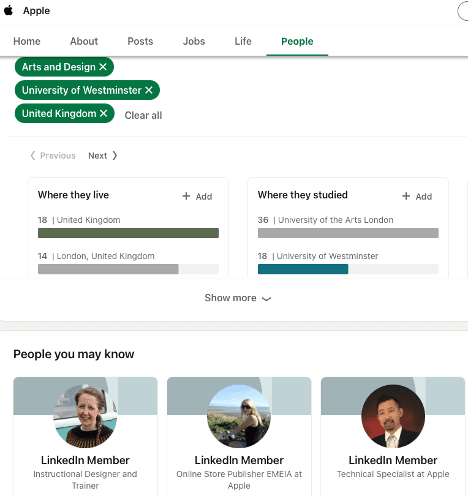Go to Previous insights page
Screen dimensions: 468x496
pos(53,156)
